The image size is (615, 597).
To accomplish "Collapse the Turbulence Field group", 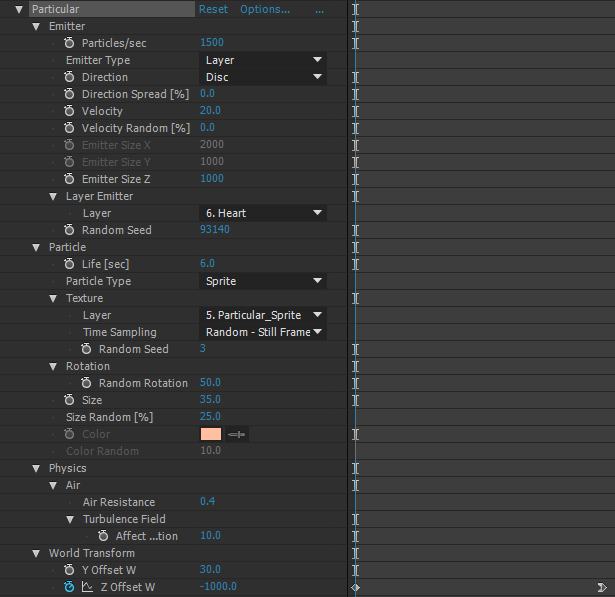I will 70,519.
